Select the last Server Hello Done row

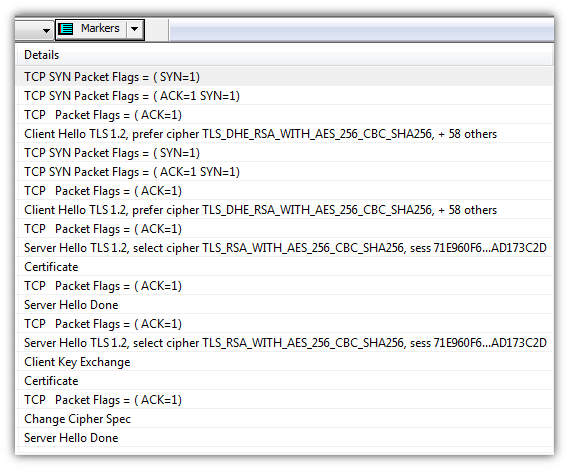pos(284,438)
